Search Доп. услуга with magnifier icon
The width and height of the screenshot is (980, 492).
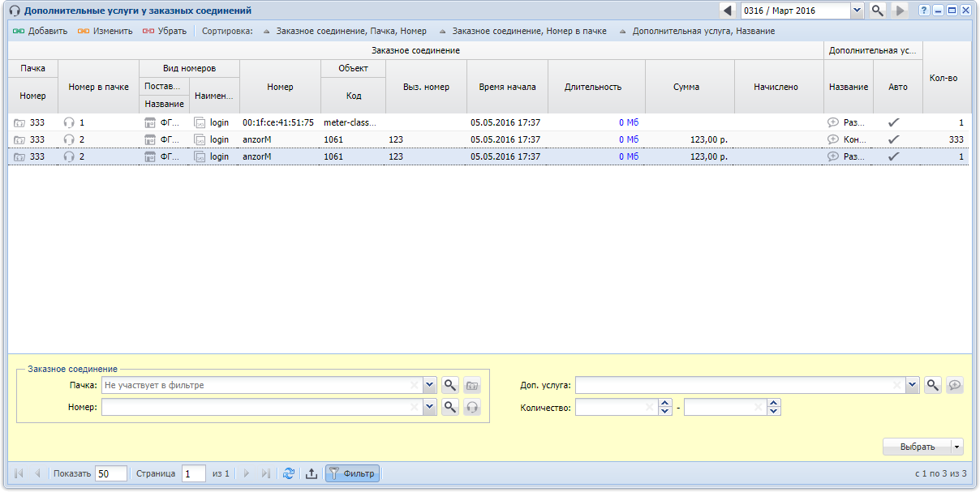pos(933,385)
